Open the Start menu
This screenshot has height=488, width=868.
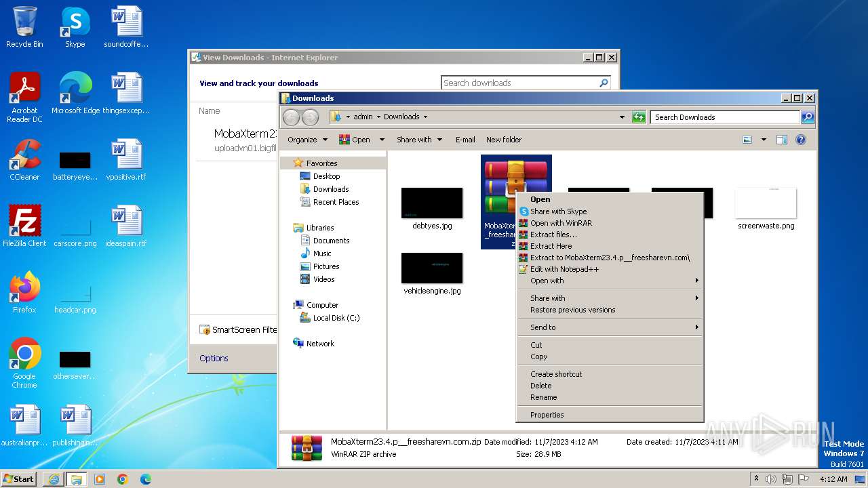click(x=18, y=479)
